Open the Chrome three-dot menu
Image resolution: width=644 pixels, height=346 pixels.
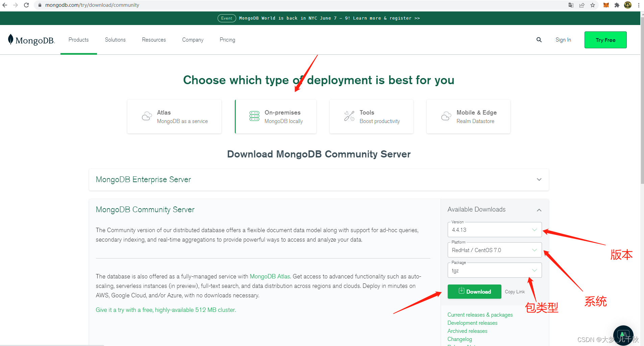[x=639, y=5]
